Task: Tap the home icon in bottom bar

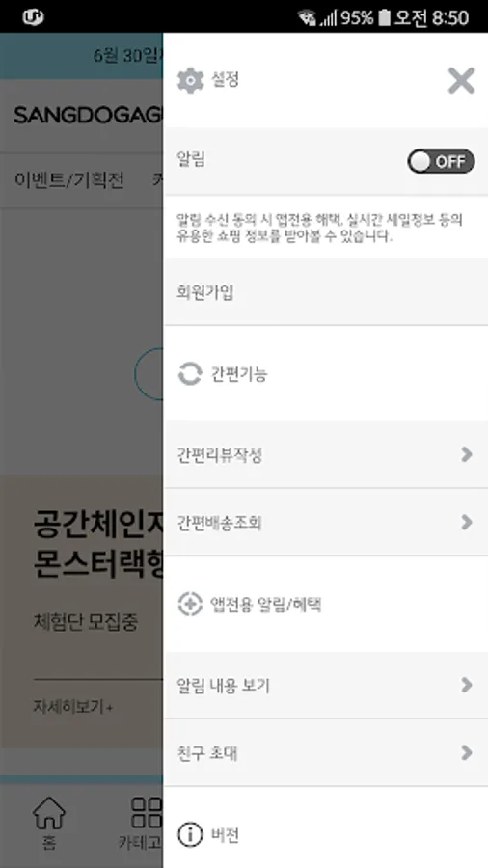Action: [49, 813]
